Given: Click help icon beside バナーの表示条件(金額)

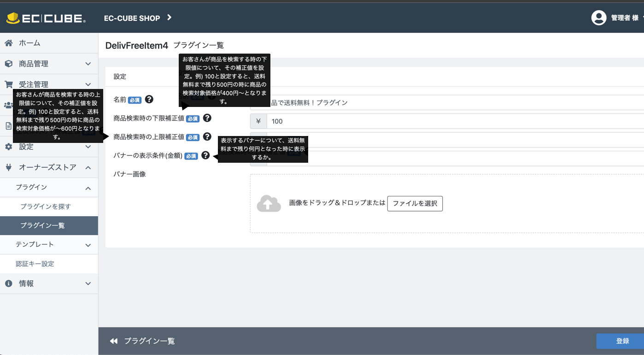Looking at the screenshot, I should (205, 156).
